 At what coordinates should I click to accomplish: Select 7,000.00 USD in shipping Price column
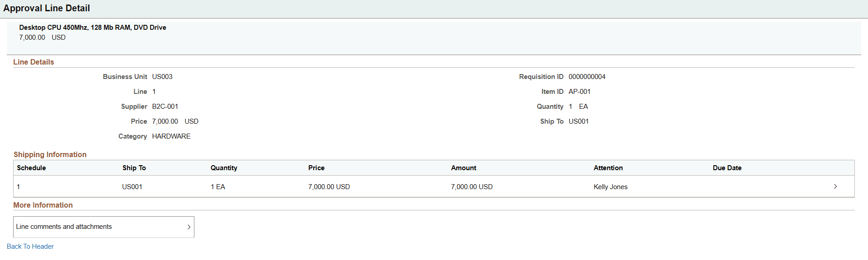[329, 187]
